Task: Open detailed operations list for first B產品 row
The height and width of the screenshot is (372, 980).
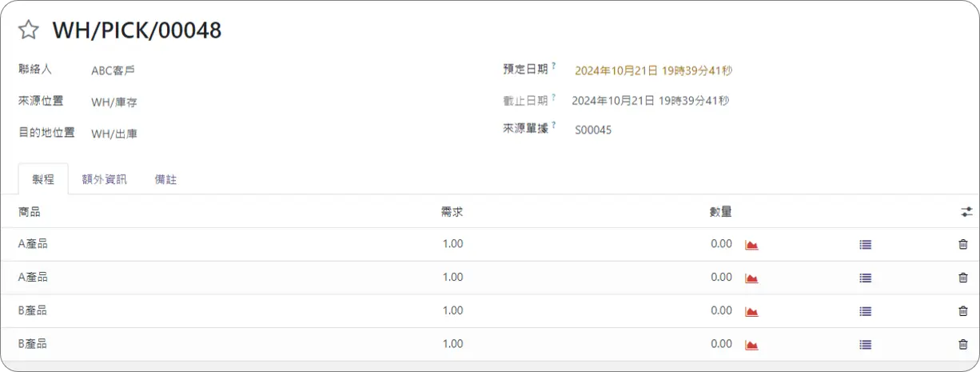Action: pos(865,311)
